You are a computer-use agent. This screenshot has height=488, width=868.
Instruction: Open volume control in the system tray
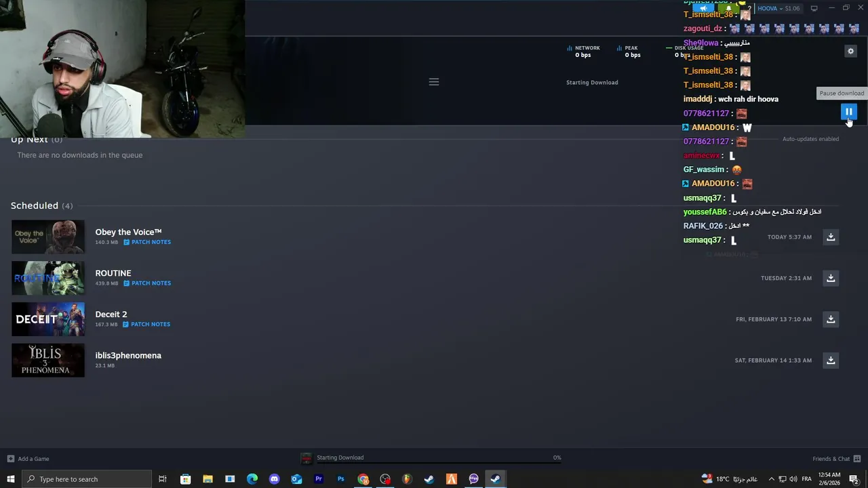point(793,479)
